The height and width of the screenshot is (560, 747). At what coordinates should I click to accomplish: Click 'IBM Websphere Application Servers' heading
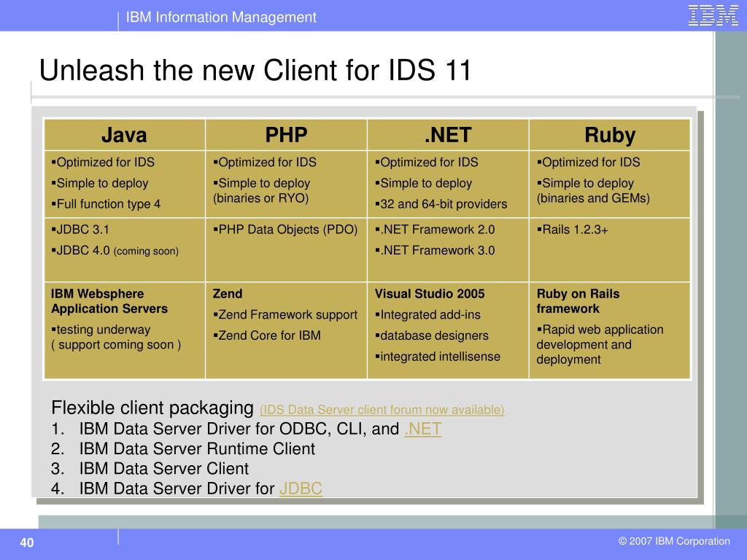click(x=109, y=301)
